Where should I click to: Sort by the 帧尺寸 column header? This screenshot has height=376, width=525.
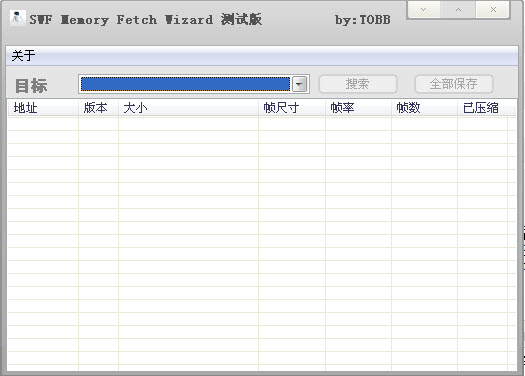(292, 108)
